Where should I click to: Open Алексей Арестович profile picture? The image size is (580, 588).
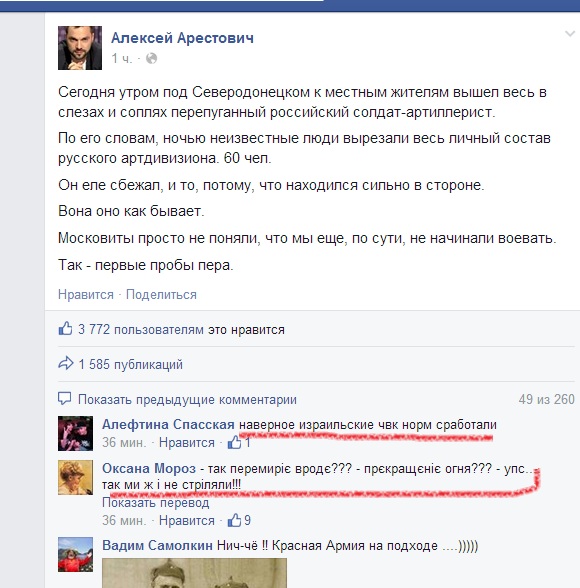pos(80,48)
